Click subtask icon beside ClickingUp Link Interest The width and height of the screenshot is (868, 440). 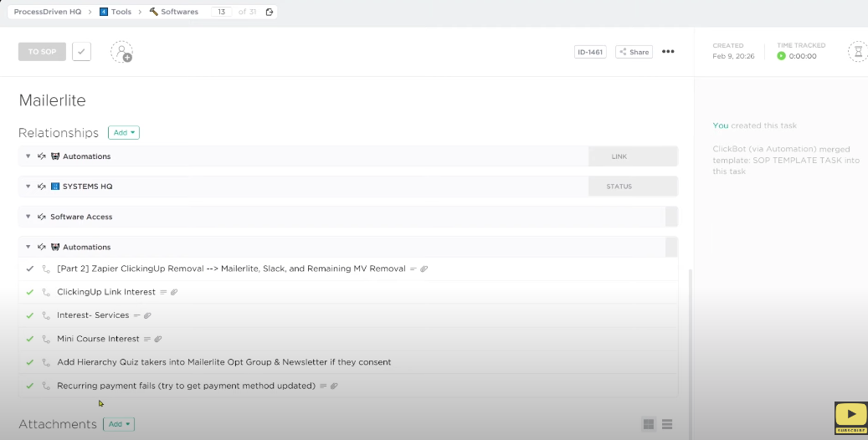[x=47, y=292]
